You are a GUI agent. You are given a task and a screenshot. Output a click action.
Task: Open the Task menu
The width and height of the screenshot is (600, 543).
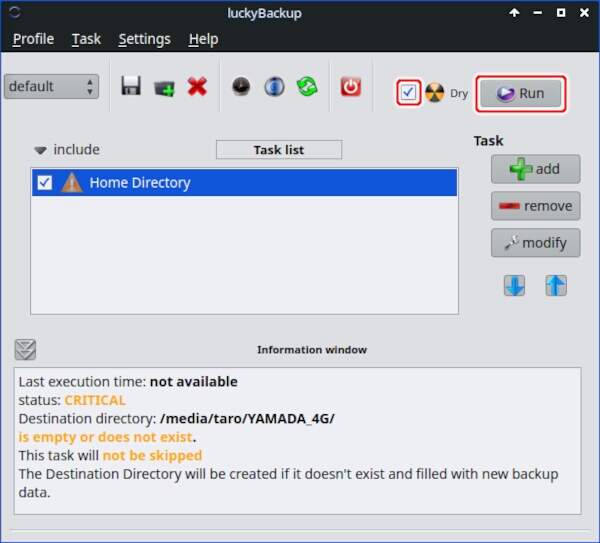tap(86, 39)
